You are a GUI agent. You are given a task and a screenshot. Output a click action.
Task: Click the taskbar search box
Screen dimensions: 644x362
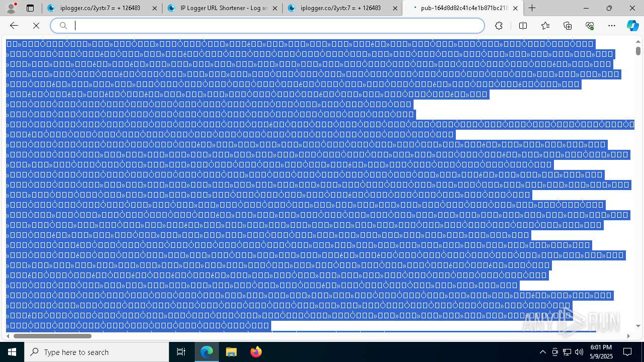point(97,352)
